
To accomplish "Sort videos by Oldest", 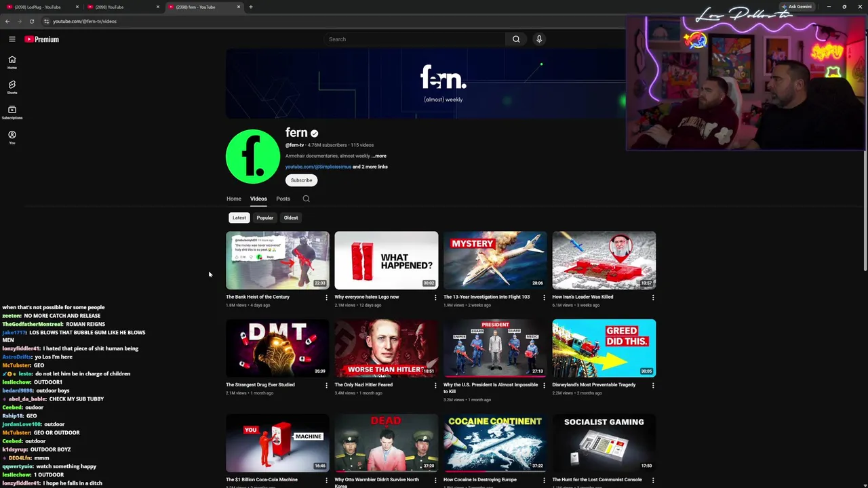I will click(x=291, y=218).
